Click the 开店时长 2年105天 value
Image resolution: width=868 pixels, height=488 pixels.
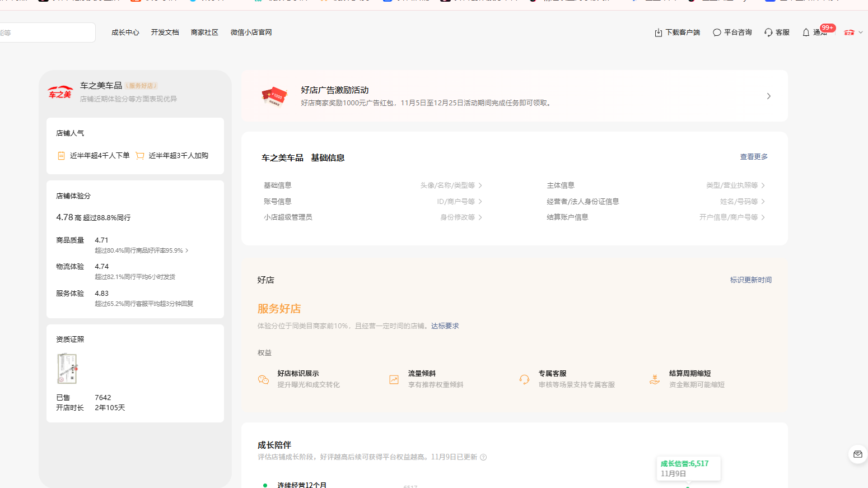click(x=110, y=408)
